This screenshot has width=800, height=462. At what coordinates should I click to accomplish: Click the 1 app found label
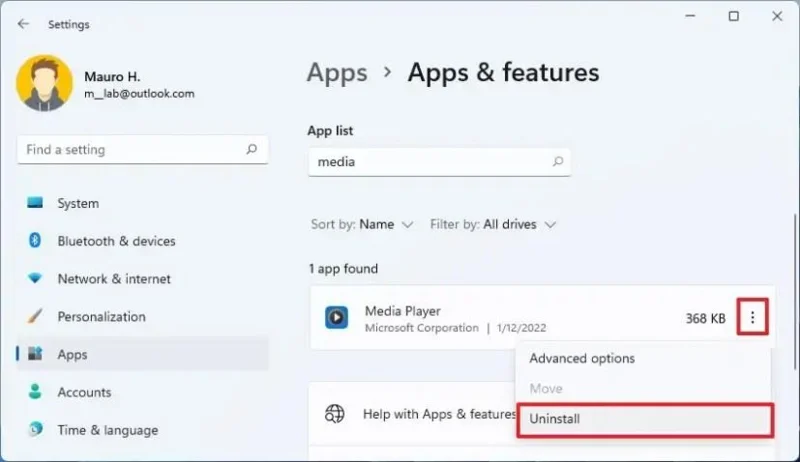(343, 268)
